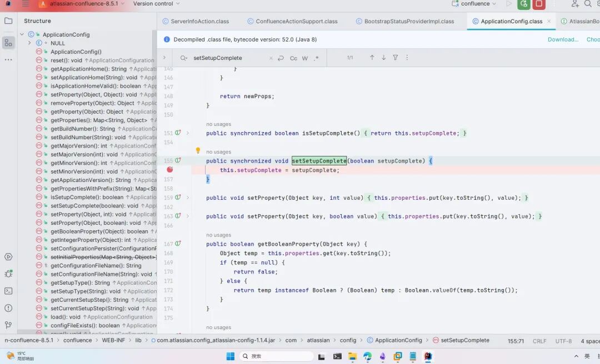
Task: Open the Version control dropdown
Action: tap(157, 4)
